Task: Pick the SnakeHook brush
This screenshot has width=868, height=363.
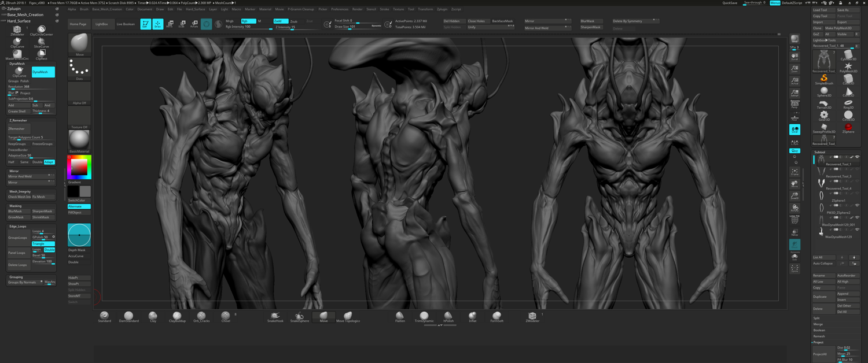Action: [x=275, y=316]
